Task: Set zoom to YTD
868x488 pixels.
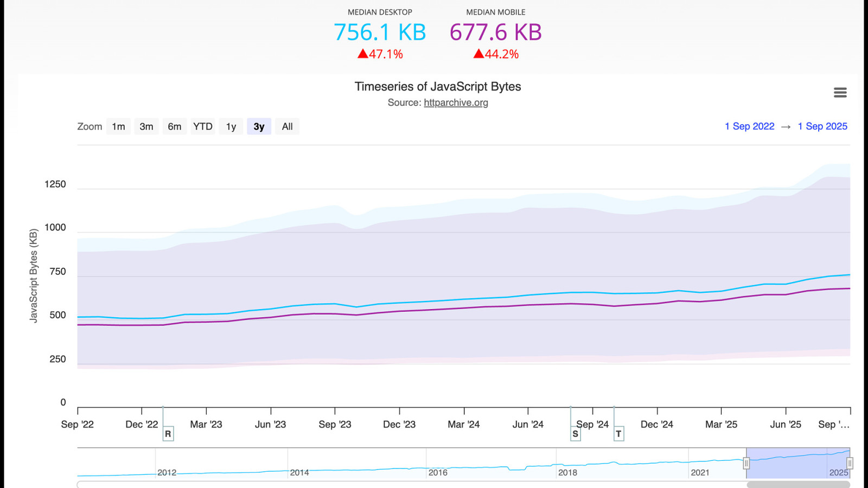Action: point(203,126)
